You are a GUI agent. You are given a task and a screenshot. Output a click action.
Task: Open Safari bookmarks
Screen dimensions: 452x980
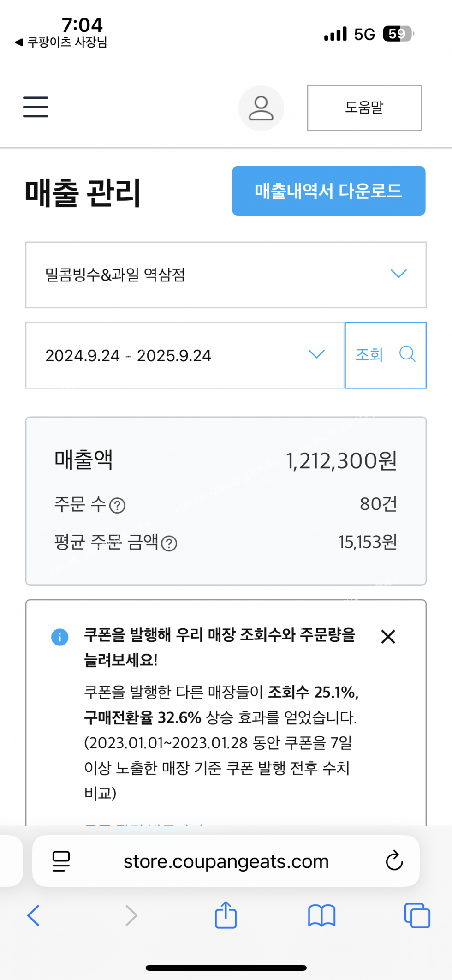point(321,915)
